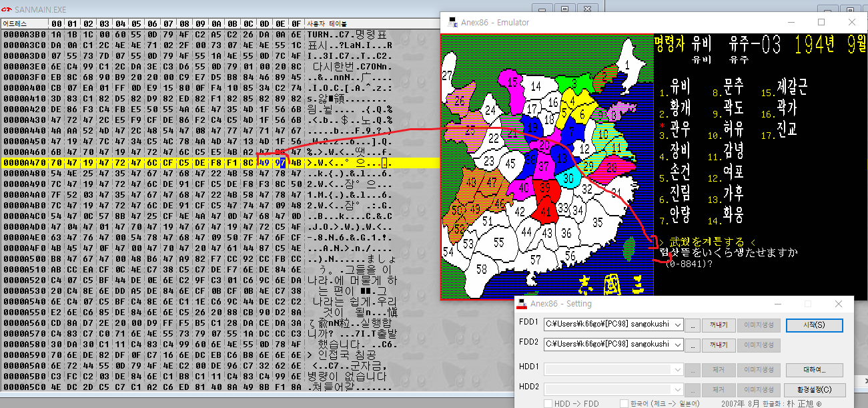The image size is (868, 408).
Task: Select officer 15. 제갈근 in the game list
Action: [x=792, y=86]
